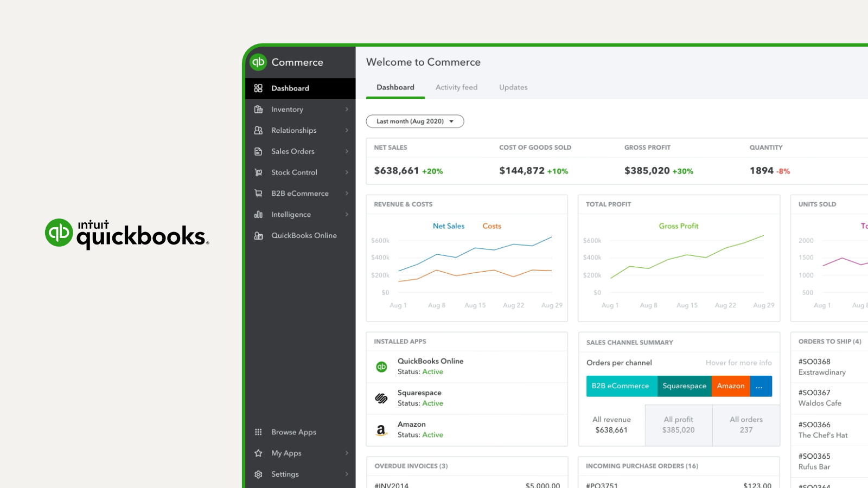This screenshot has height=488, width=868.
Task: Click the Quantity value 1894
Action: click(762, 171)
